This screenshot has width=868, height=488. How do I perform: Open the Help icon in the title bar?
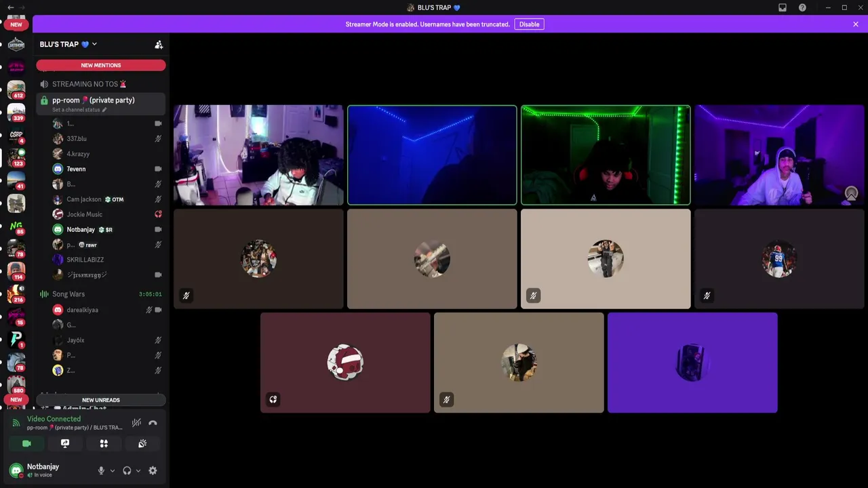tap(802, 7)
